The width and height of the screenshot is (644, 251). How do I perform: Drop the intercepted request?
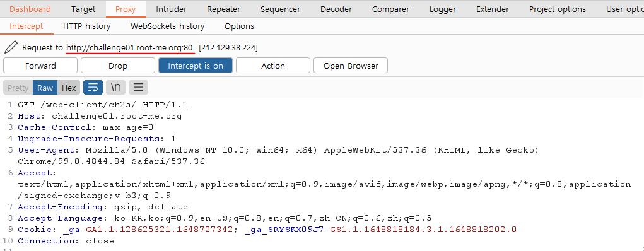(118, 66)
